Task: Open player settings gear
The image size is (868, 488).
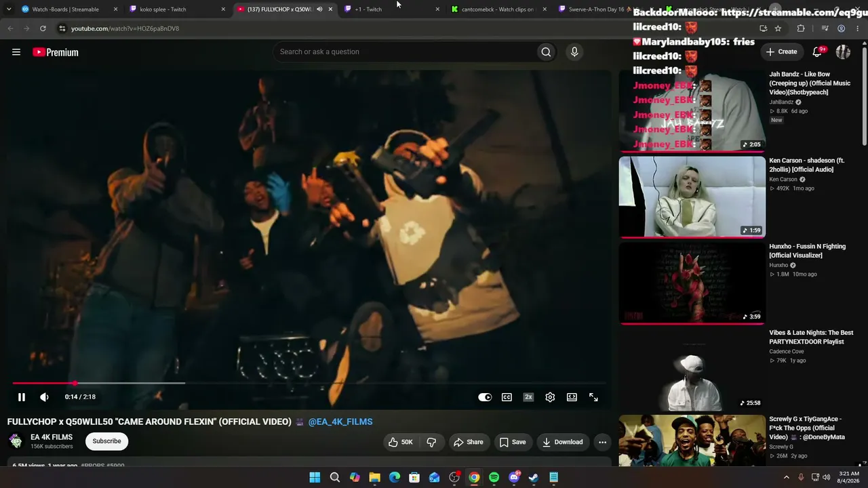Action: [550, 397]
